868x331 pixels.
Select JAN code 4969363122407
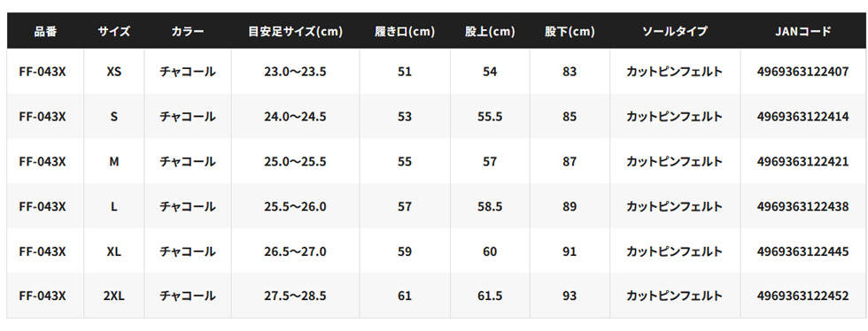(802, 72)
